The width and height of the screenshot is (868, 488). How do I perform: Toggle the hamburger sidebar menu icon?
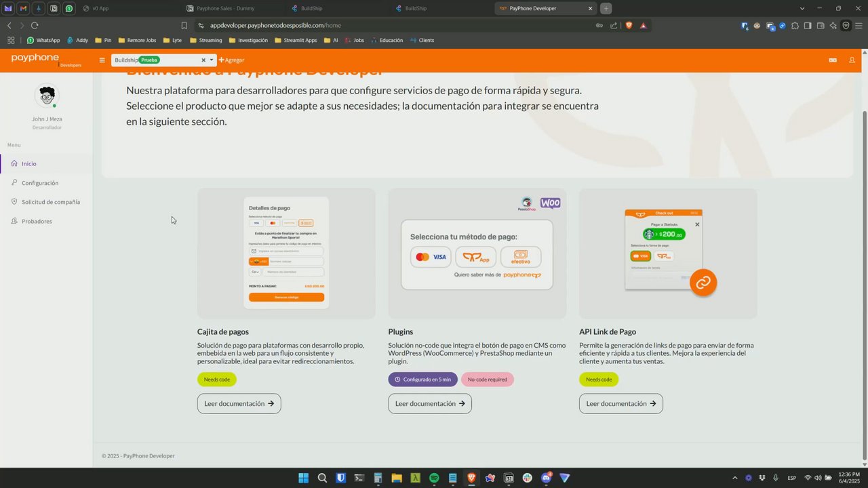(x=102, y=60)
